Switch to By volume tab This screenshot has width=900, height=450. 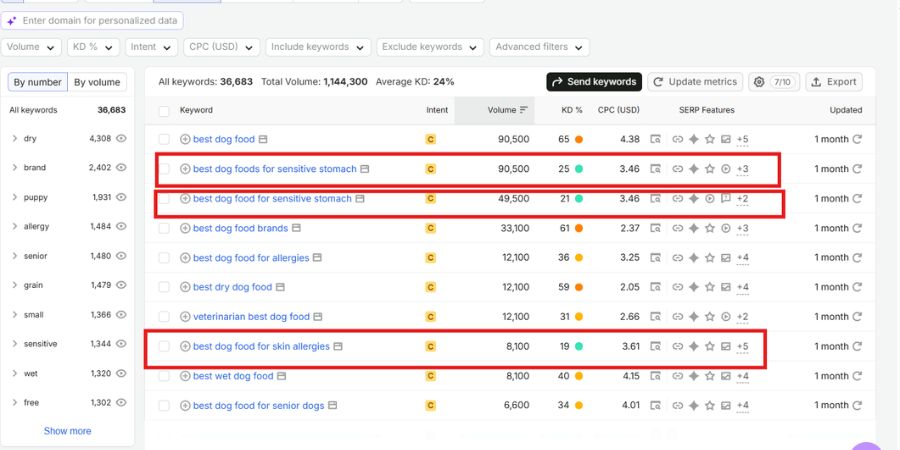(97, 82)
